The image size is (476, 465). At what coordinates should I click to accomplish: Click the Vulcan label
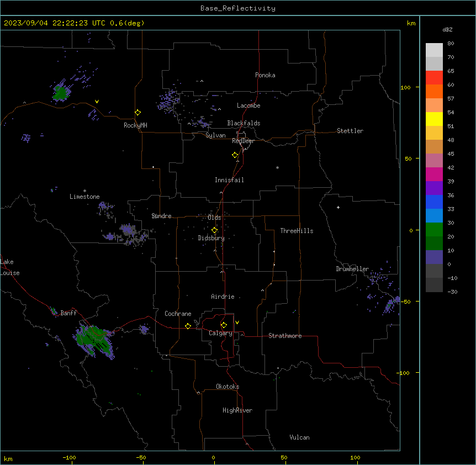(x=299, y=437)
